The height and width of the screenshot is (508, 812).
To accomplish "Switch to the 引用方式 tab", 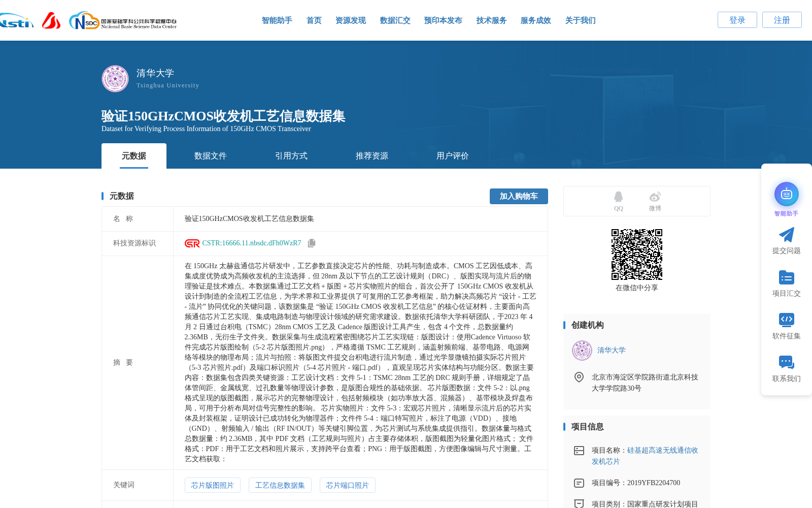I will click(291, 156).
